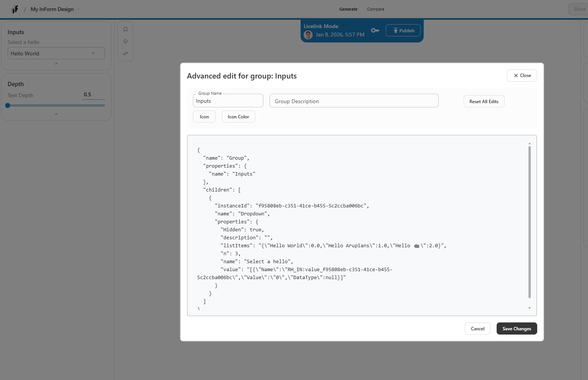Collapse the Depth group panel

tap(56, 114)
